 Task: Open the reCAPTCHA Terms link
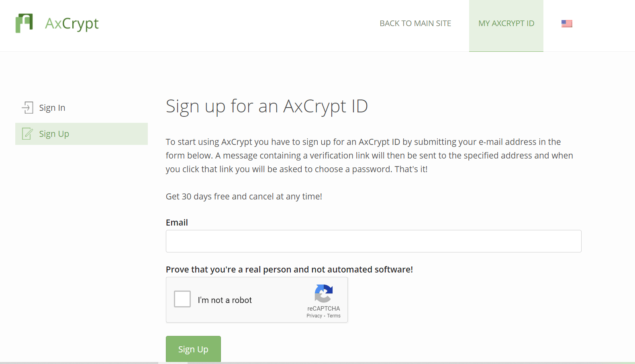coord(333,315)
